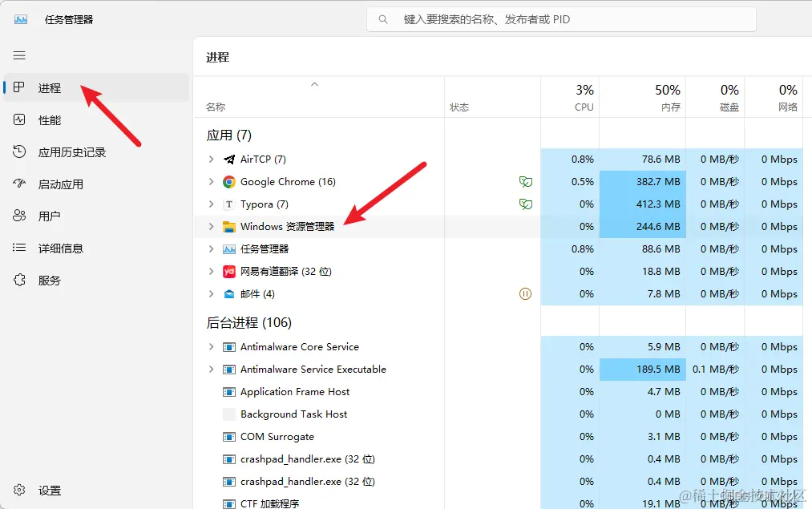
Task: Click Typora's 412.3 MB memory cell
Action: [643, 204]
